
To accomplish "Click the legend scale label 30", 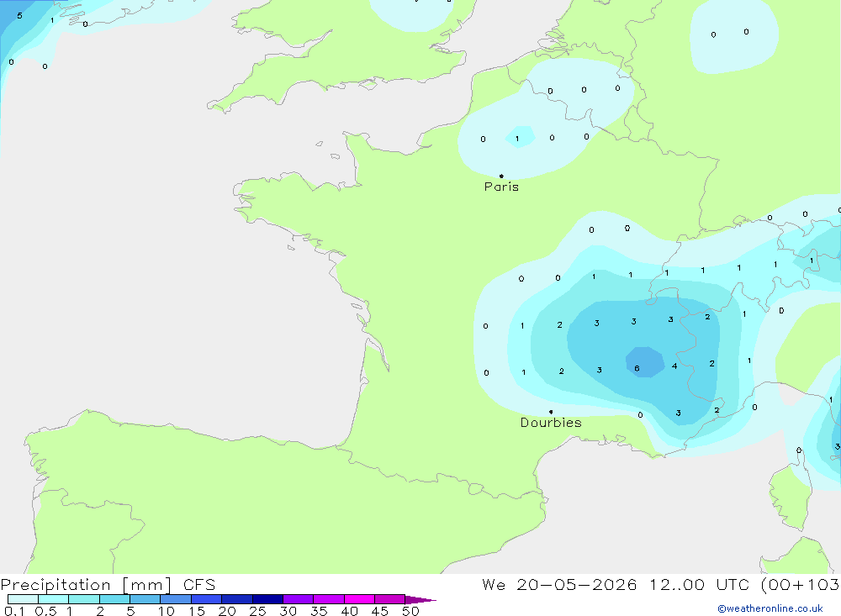I will [x=288, y=611].
